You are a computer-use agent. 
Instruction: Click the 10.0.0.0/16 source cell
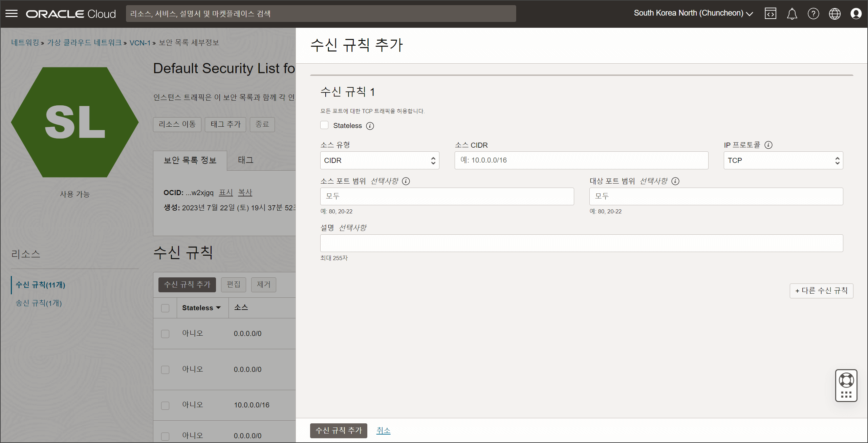click(x=252, y=405)
